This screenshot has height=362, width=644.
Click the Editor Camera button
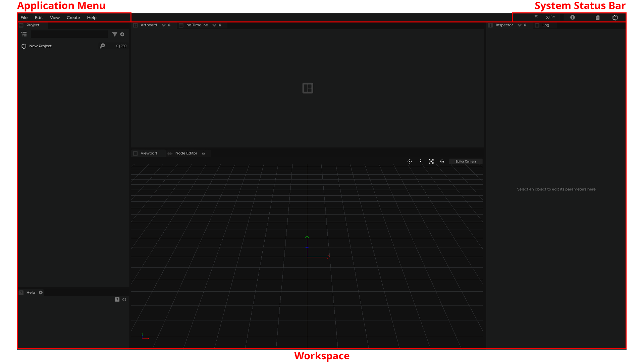pos(466,162)
